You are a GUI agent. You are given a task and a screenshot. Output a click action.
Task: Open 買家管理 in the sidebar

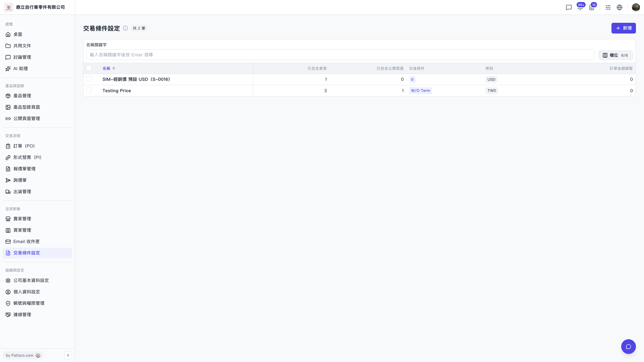(x=37, y=230)
